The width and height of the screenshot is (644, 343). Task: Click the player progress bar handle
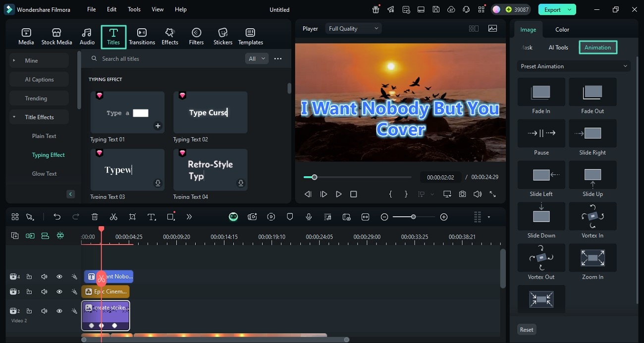314,177
